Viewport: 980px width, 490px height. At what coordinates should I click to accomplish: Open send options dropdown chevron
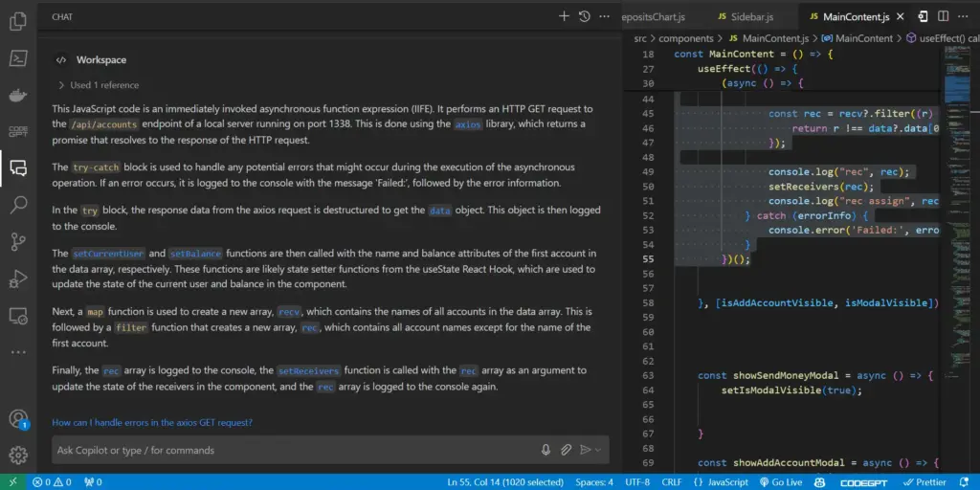[598, 450]
